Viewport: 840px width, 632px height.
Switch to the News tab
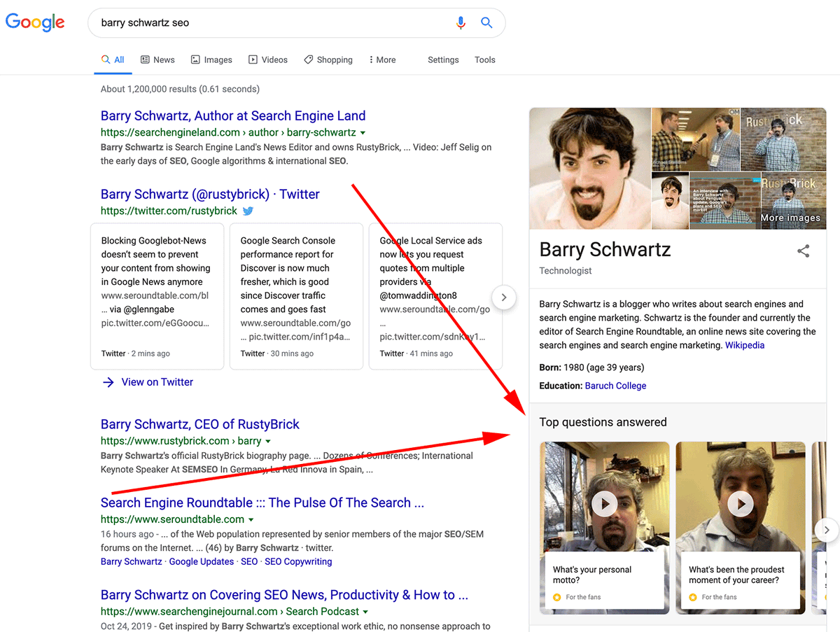[157, 59]
